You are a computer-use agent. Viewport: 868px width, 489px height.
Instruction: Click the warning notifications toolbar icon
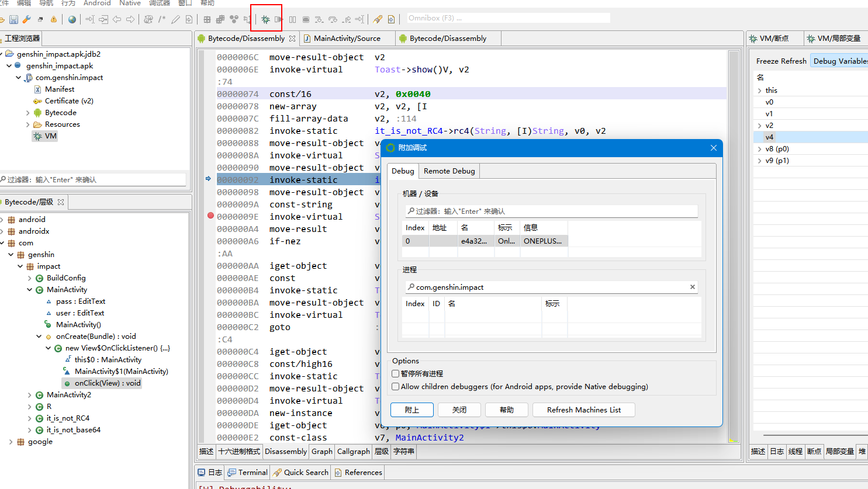tap(54, 19)
